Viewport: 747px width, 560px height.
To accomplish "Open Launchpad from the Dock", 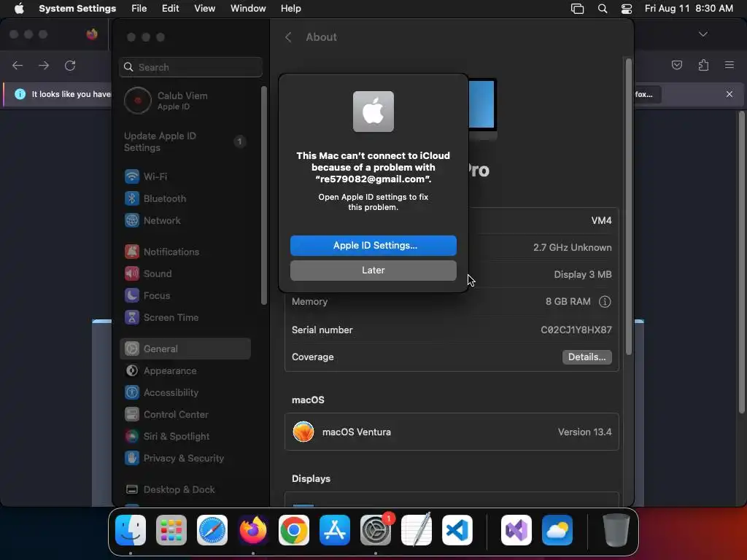I will pos(171,530).
